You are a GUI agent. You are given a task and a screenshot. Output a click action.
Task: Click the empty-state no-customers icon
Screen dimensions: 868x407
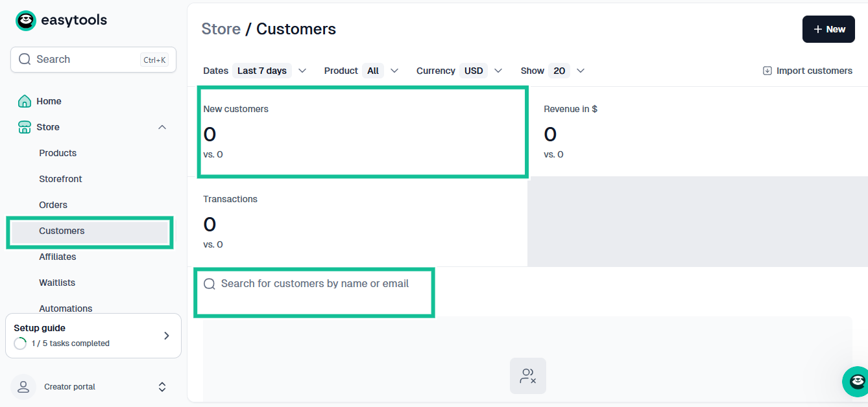click(x=527, y=376)
